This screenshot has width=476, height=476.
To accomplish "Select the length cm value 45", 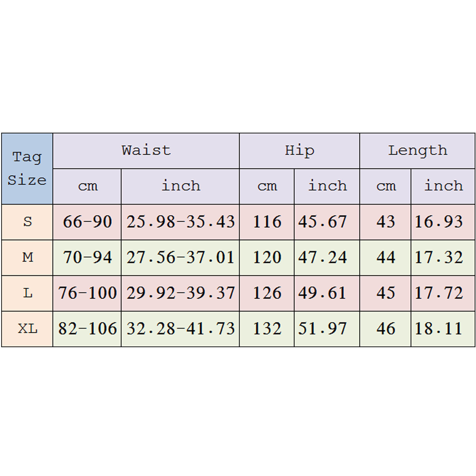I will click(x=386, y=293).
